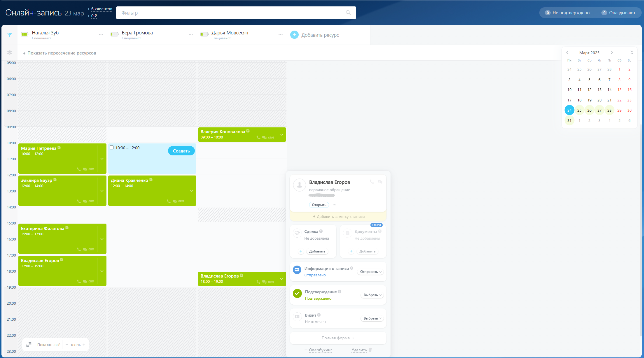Click search magnifier in the filter field

point(348,13)
